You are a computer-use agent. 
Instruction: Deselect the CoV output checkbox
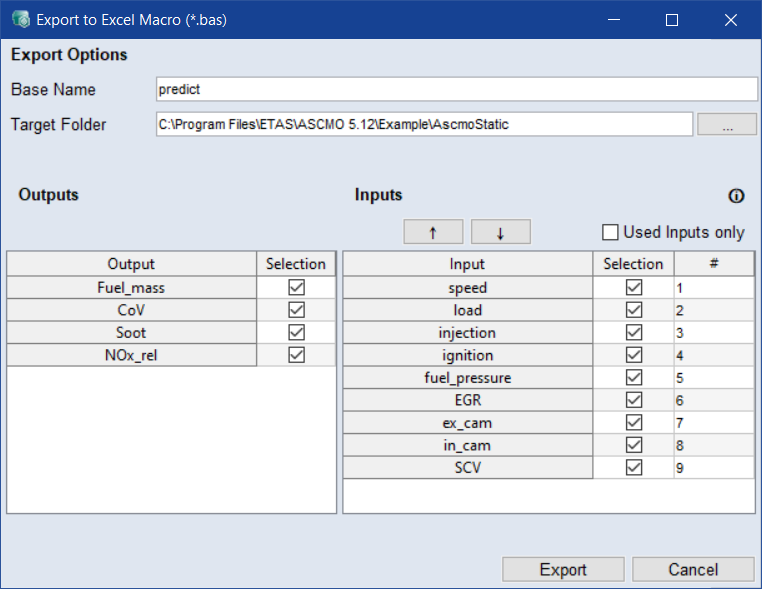coord(296,310)
